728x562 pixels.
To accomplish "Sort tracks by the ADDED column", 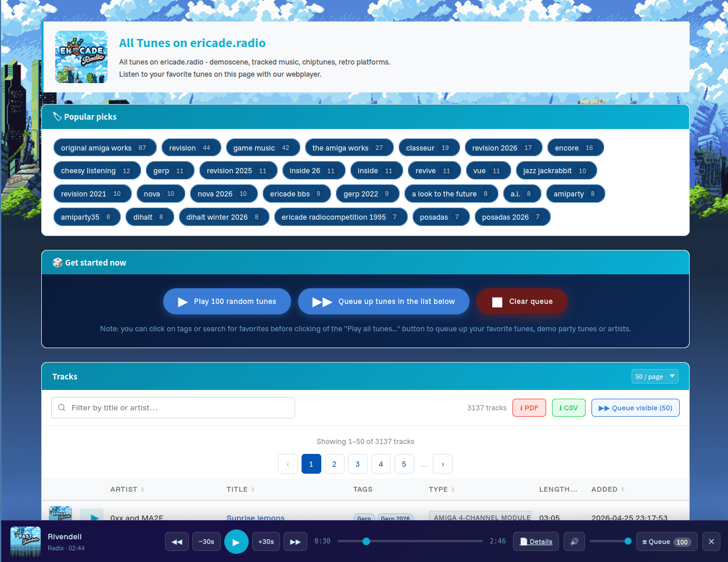I will [x=608, y=489].
